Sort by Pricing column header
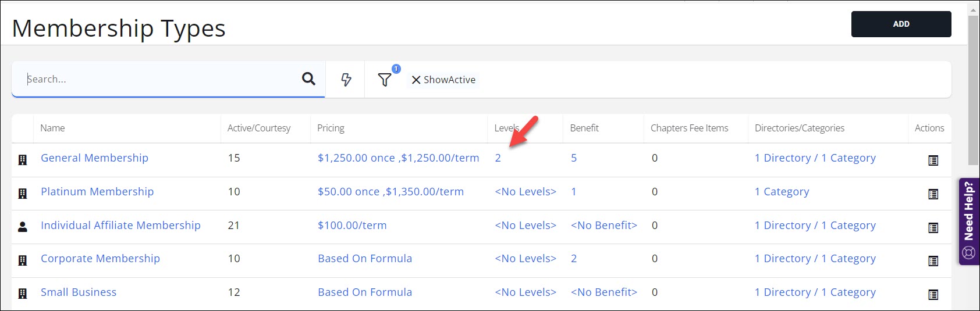Screen dimensions: 980x311 click(x=331, y=128)
